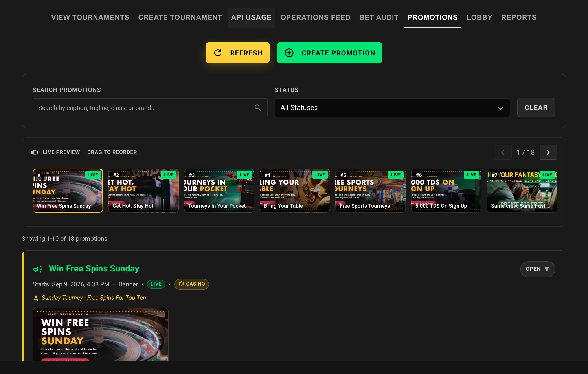This screenshot has height=374, width=588.
Task: Click the Sunday Tourney tagline text
Action: 94,298
